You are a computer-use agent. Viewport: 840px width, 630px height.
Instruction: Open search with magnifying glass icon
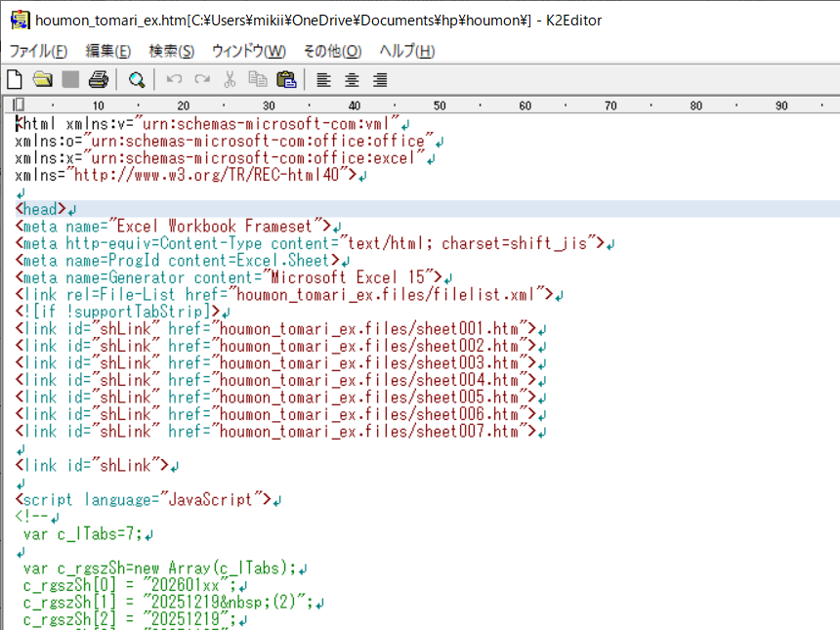[137, 80]
